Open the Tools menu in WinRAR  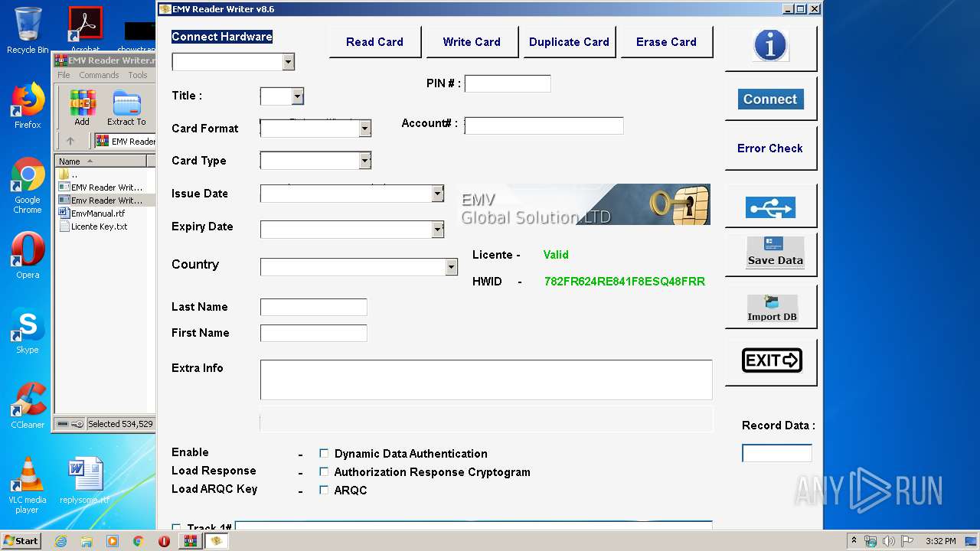coord(138,75)
